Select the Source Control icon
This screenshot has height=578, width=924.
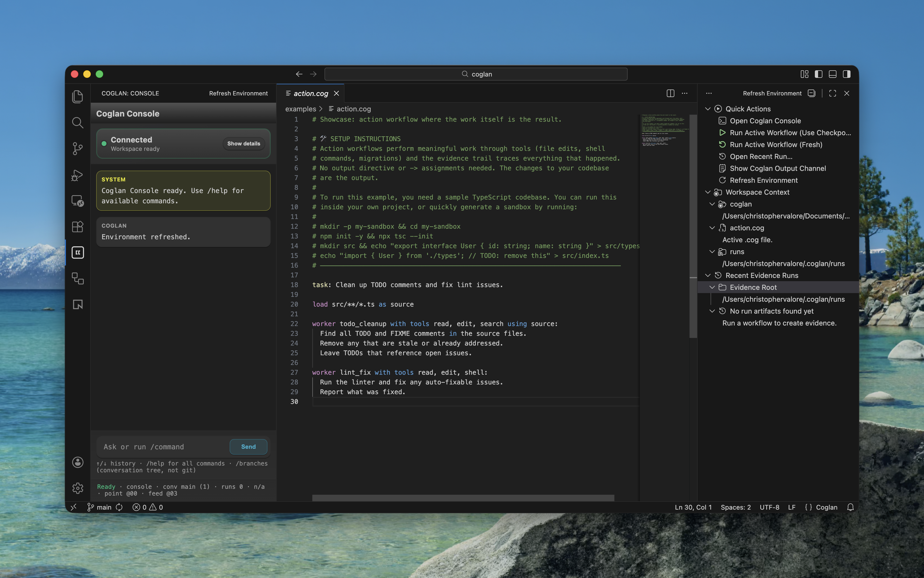point(78,148)
